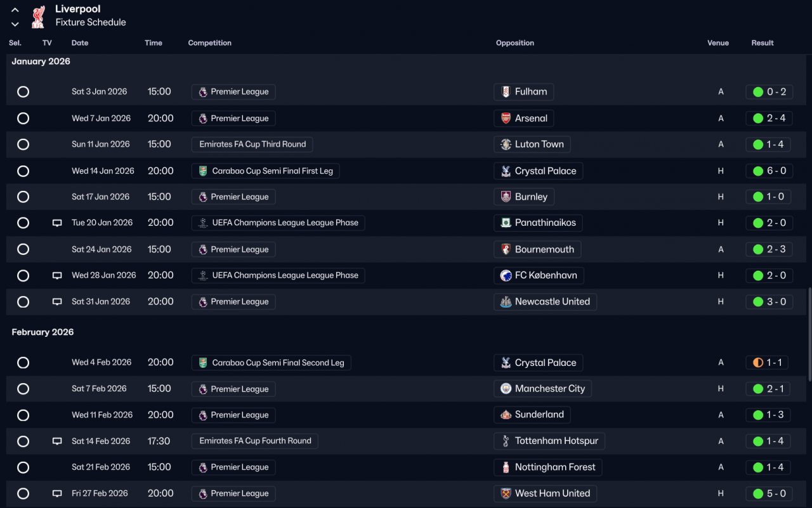Select the Fulham fixture radio button

pyautogui.click(x=23, y=92)
